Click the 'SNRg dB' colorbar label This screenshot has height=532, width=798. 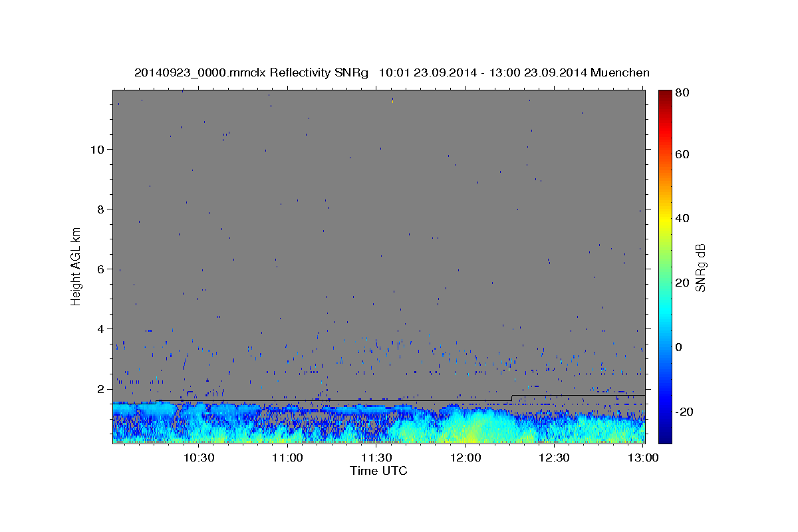click(x=700, y=267)
